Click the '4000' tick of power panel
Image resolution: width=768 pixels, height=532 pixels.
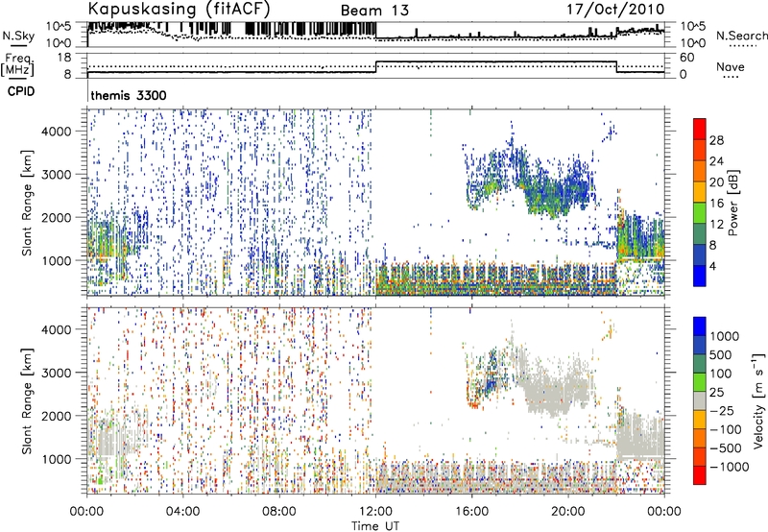click(x=58, y=132)
